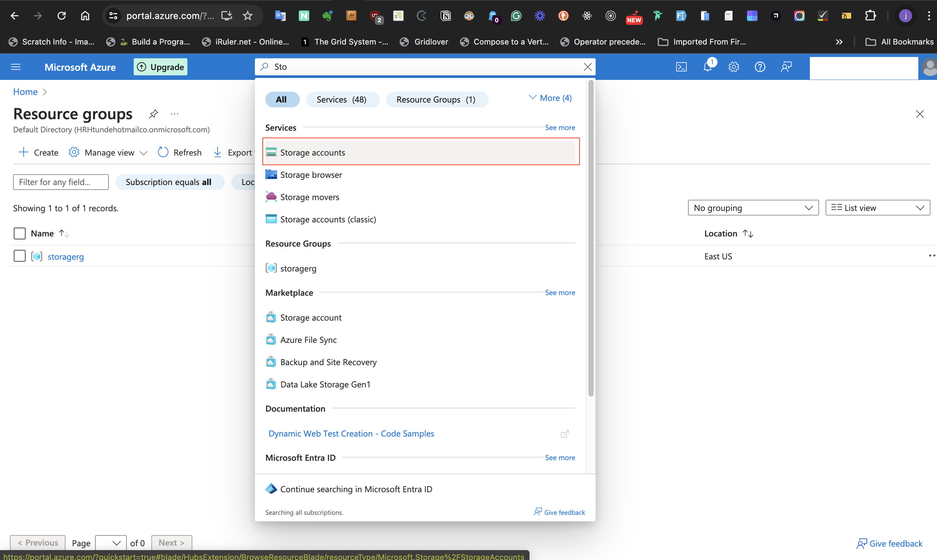The width and height of the screenshot is (937, 560).
Task: Click the search results scrollbar
Action: [x=591, y=238]
